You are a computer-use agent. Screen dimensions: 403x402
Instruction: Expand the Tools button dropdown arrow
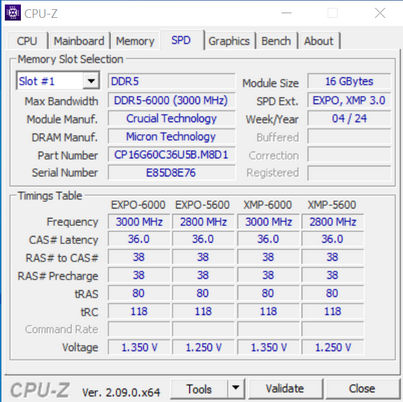236,388
